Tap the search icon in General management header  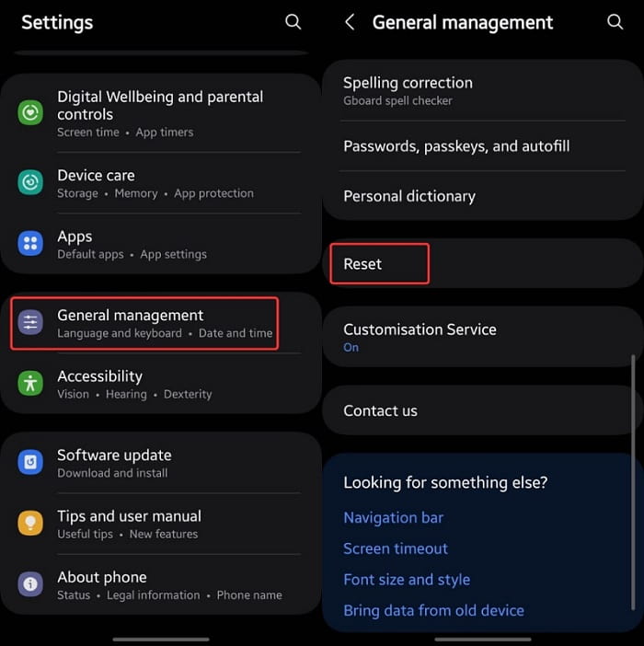click(615, 22)
